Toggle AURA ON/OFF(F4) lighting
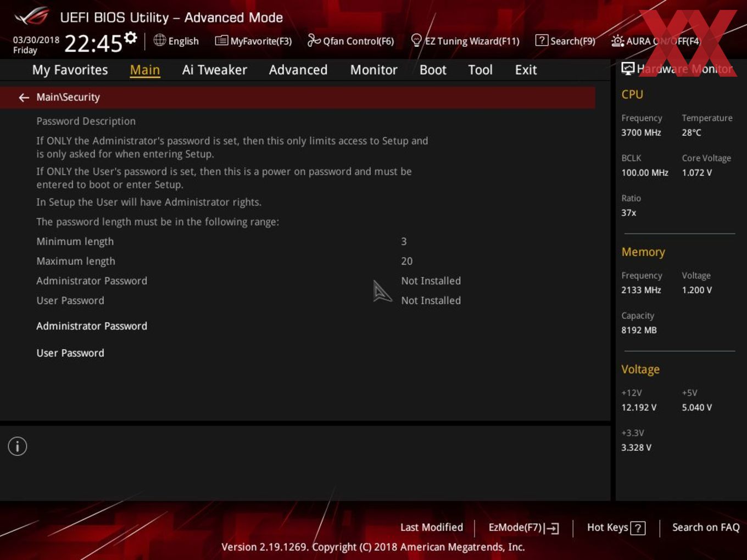 [x=656, y=41]
